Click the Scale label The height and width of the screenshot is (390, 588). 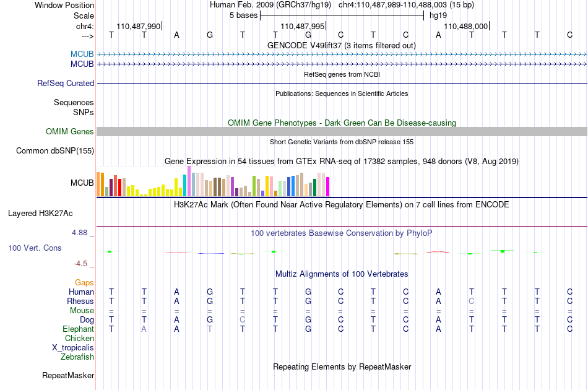84,15
